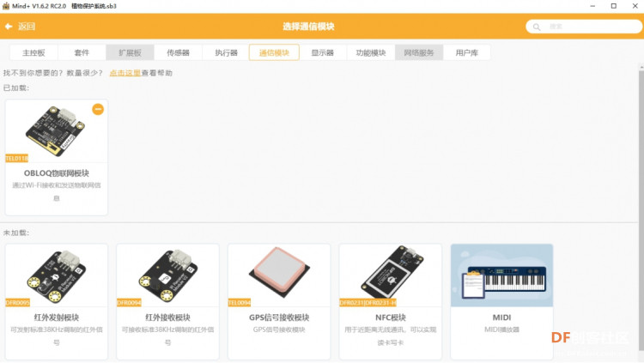Go back using the 返回 arrow button

[20, 27]
